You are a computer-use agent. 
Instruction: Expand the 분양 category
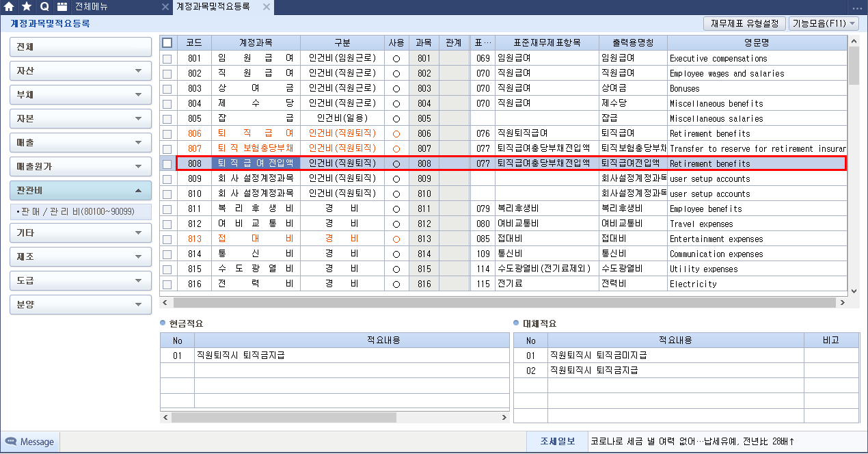pos(81,304)
